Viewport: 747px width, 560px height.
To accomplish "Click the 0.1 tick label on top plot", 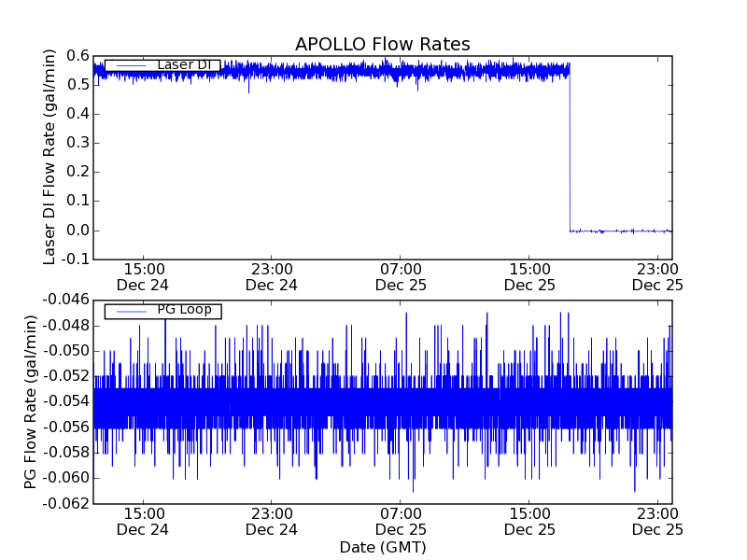I will coord(78,201).
